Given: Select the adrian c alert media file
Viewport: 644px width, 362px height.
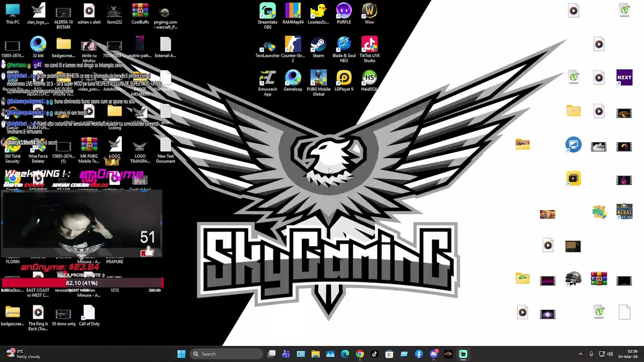Looking at the screenshot, I should click(x=89, y=14).
